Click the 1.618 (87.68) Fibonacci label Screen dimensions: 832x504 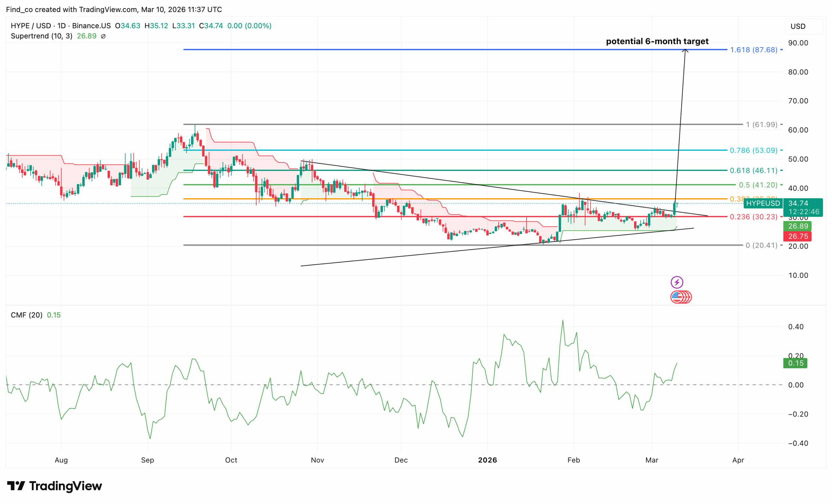pos(754,50)
